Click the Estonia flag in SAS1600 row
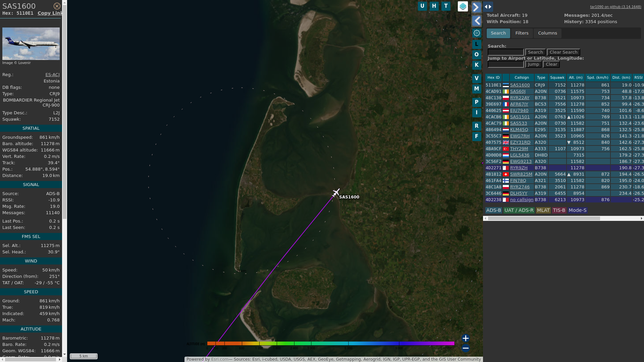This screenshot has width=644, height=362. [x=505, y=85]
